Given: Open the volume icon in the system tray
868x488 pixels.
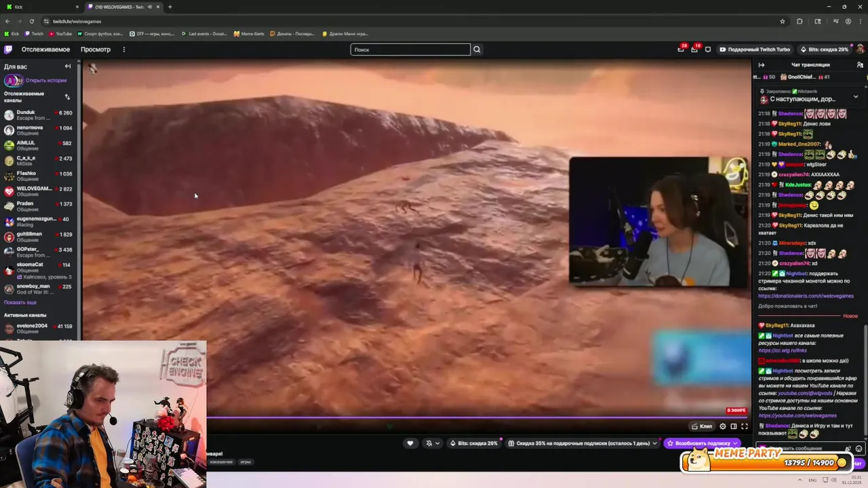Looking at the screenshot, I should coord(834,480).
